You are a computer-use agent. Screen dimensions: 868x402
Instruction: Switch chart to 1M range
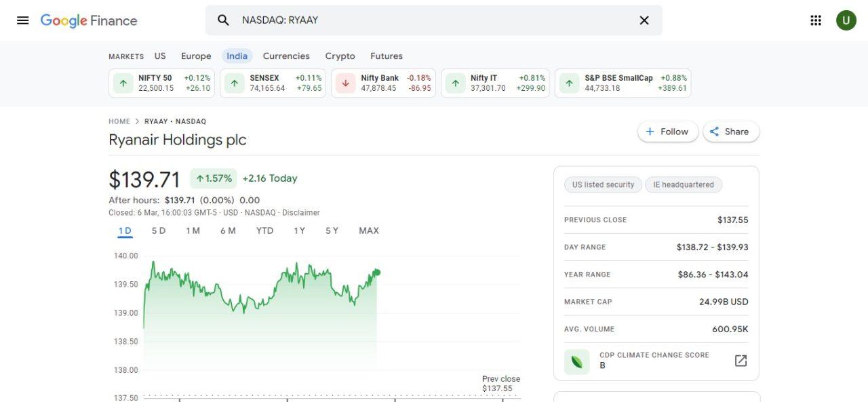(x=193, y=231)
